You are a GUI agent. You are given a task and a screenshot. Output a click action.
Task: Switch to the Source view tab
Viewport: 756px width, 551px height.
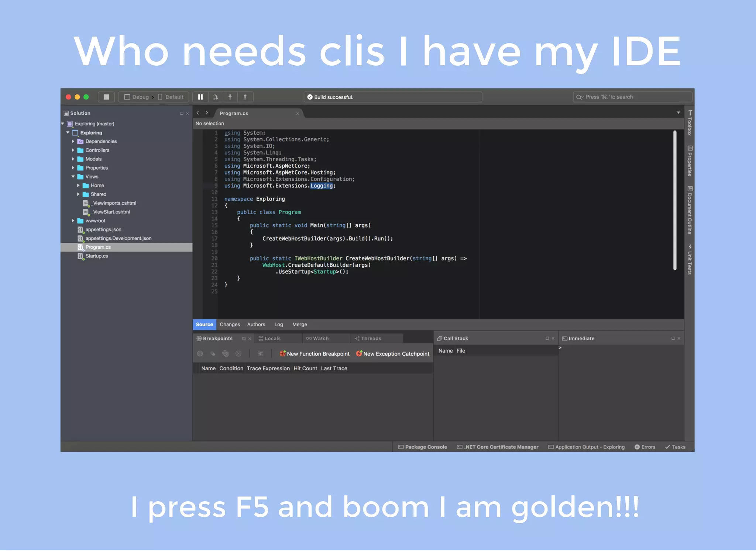[x=205, y=325]
